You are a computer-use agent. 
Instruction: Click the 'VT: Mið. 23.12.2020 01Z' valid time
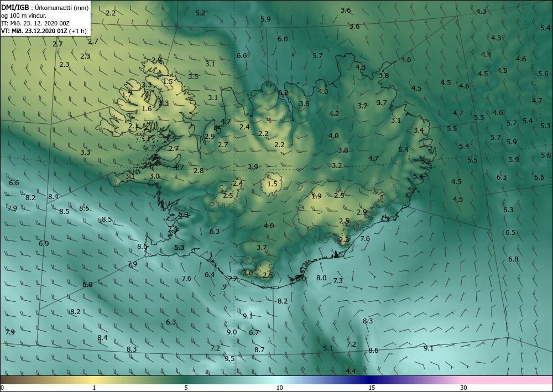coord(35,30)
